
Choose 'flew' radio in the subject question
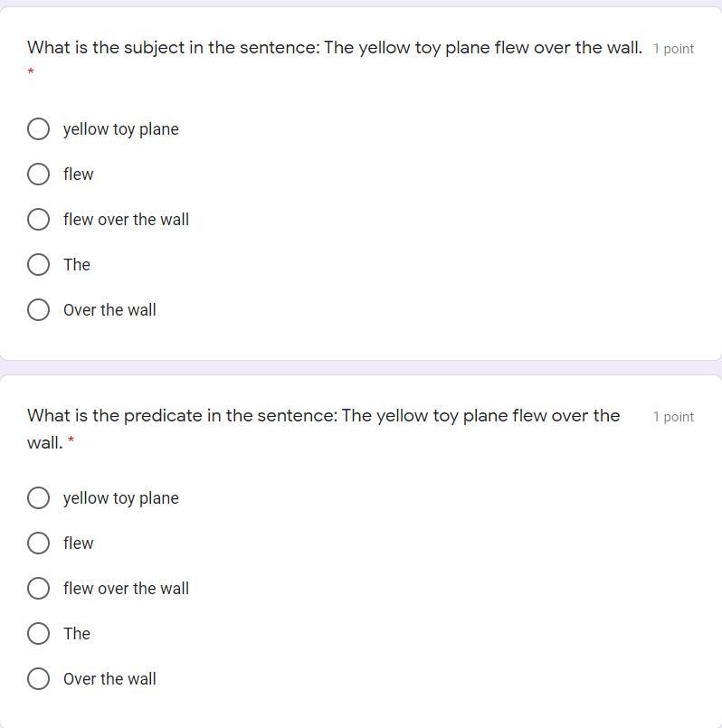[38, 175]
